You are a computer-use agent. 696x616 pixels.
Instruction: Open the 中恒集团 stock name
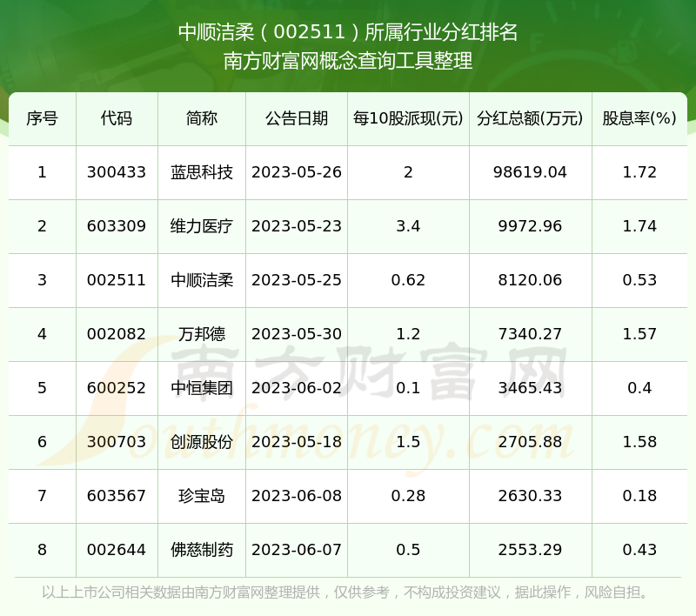tap(202, 388)
